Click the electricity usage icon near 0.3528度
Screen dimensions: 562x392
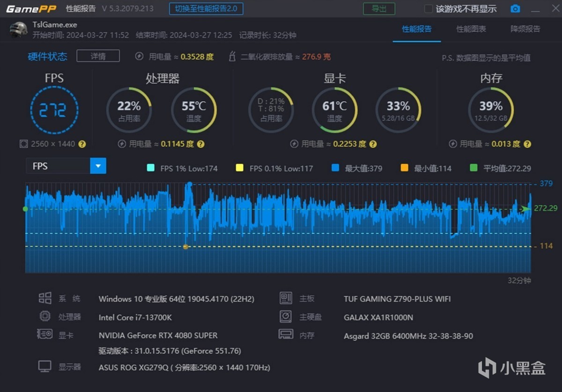coord(139,57)
